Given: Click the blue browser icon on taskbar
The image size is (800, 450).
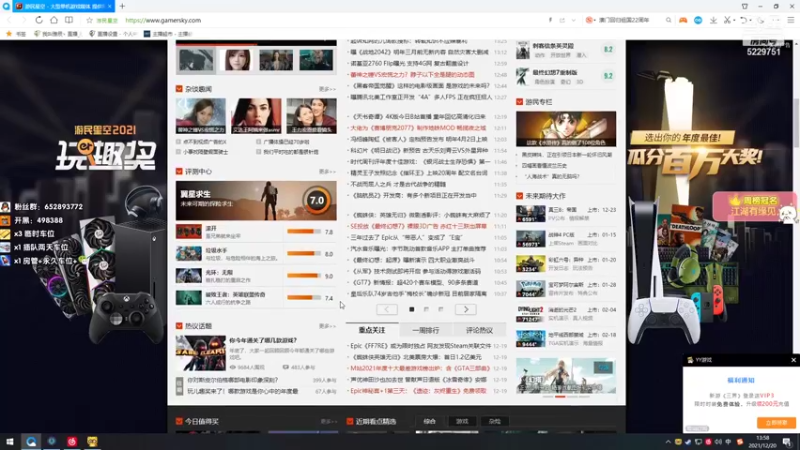Looking at the screenshot, I should pos(31,441).
